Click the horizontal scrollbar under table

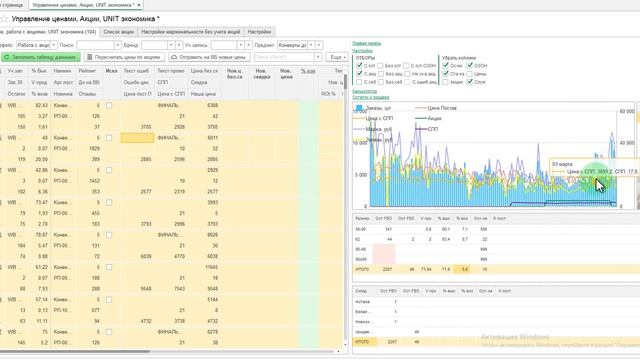(x=75, y=351)
